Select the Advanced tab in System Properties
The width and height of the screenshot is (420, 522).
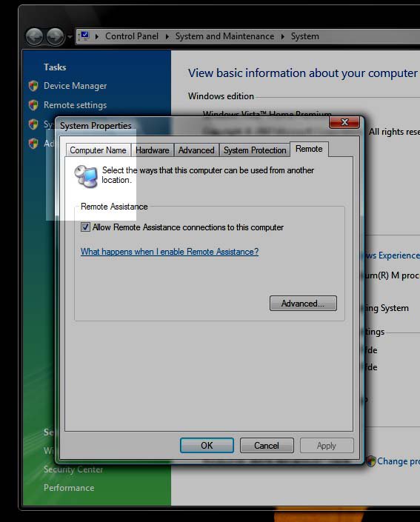tap(196, 150)
